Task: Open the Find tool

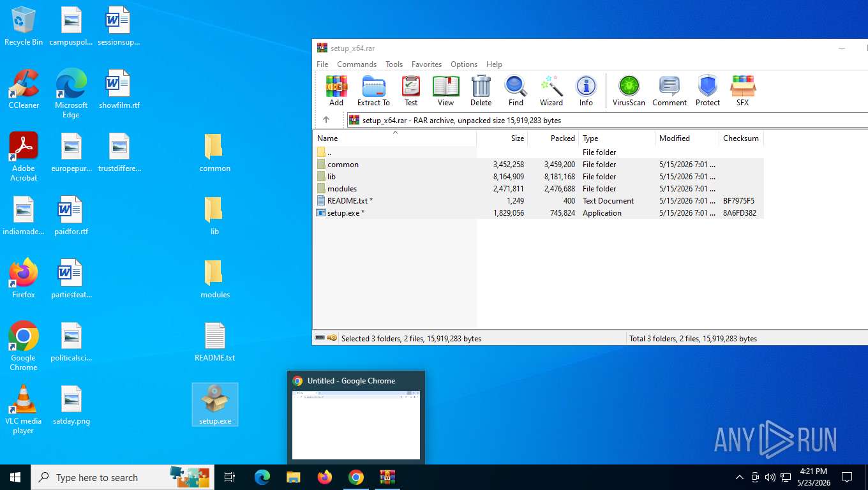Action: pyautogui.click(x=516, y=91)
